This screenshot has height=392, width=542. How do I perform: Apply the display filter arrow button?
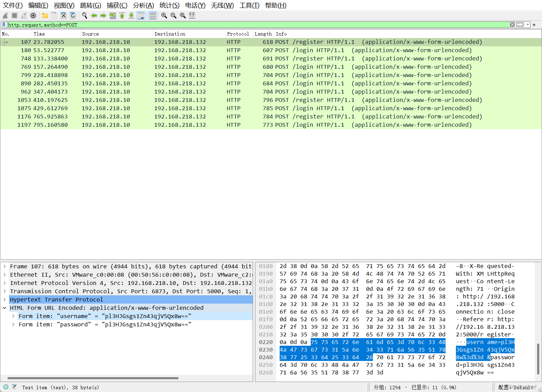point(520,25)
